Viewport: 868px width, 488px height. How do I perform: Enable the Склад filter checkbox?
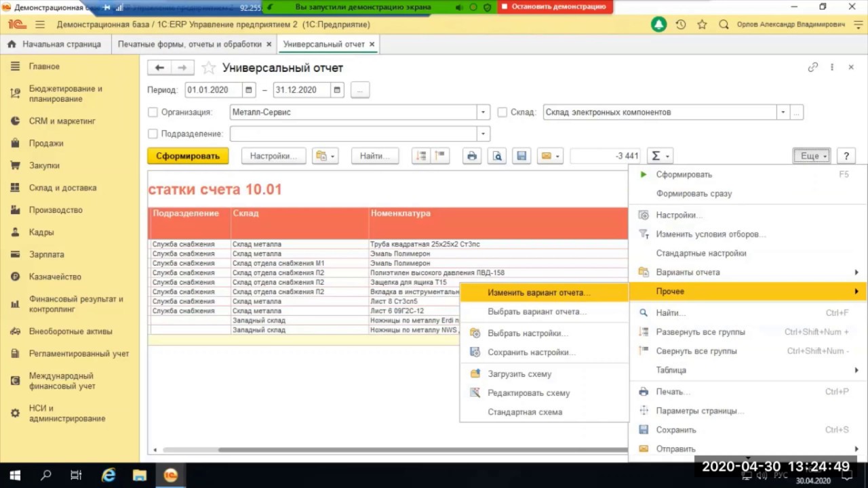(x=502, y=113)
